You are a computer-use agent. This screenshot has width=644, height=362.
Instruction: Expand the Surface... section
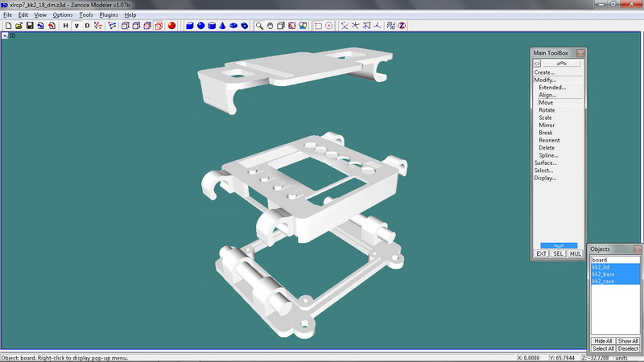pyautogui.click(x=545, y=163)
